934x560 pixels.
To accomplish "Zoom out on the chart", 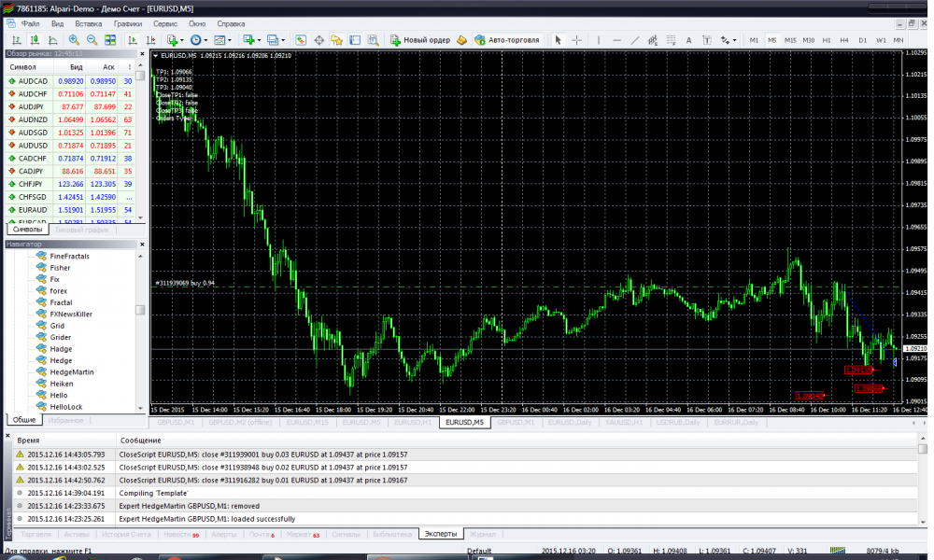I will pos(92,40).
